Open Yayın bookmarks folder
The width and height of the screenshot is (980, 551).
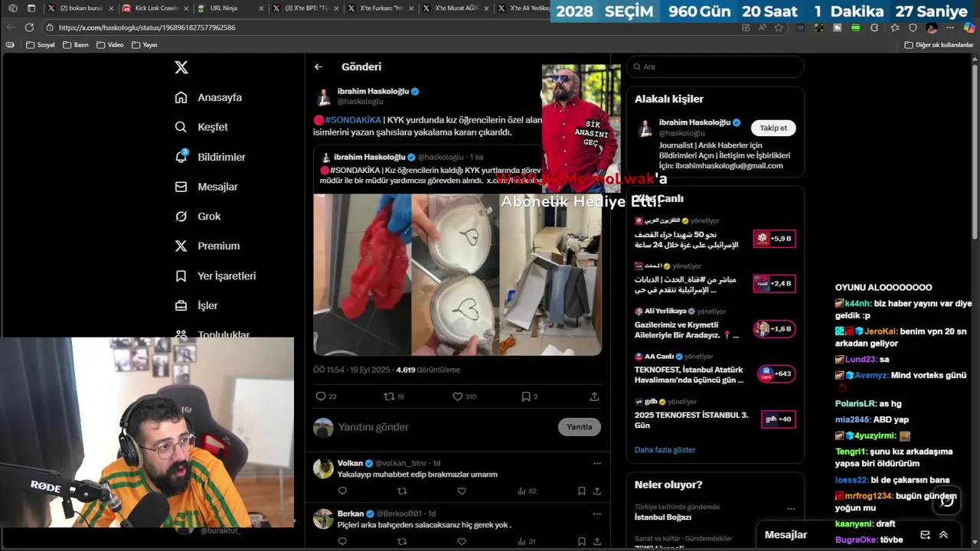145,45
